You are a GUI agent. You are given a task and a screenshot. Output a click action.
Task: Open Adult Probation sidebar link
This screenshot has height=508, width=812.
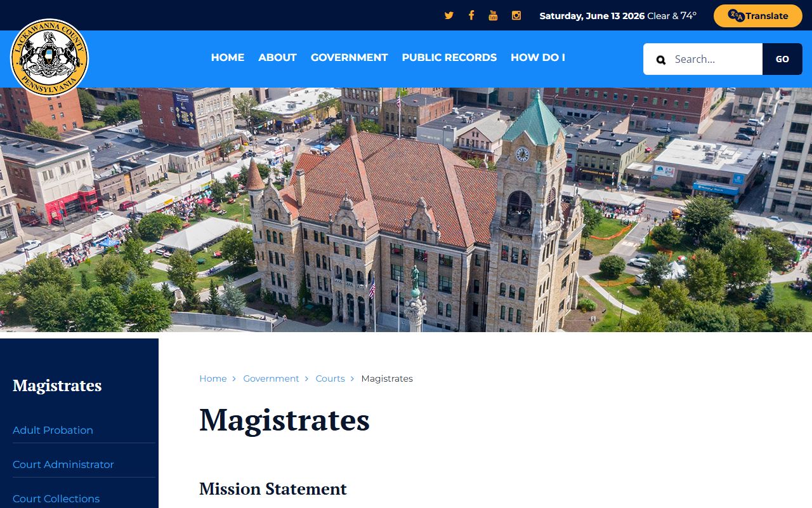click(x=53, y=430)
